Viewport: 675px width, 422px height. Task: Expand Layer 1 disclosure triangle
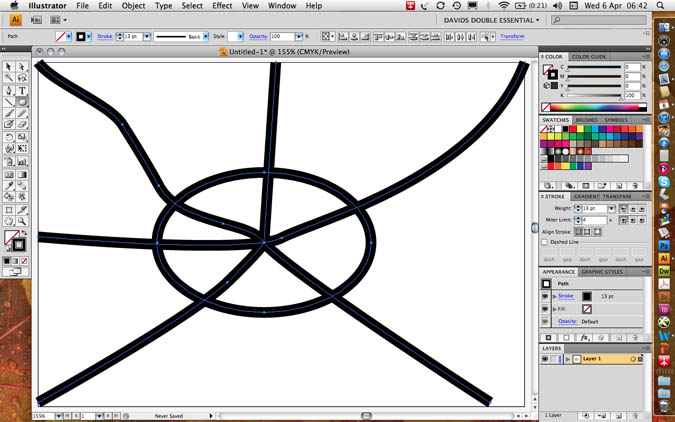coord(567,358)
